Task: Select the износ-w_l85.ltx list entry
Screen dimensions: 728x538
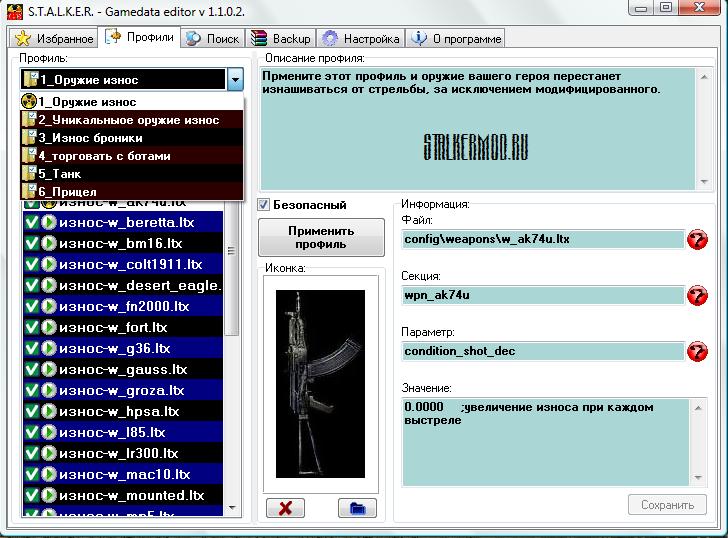Action: click(x=123, y=432)
